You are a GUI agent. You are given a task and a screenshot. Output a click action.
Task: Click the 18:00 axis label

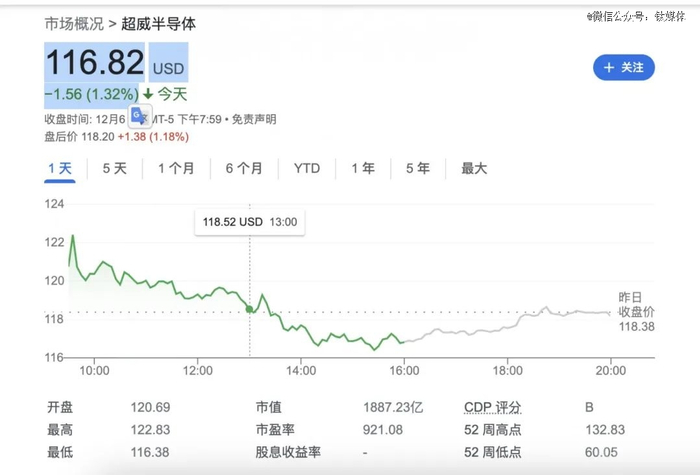(x=508, y=371)
